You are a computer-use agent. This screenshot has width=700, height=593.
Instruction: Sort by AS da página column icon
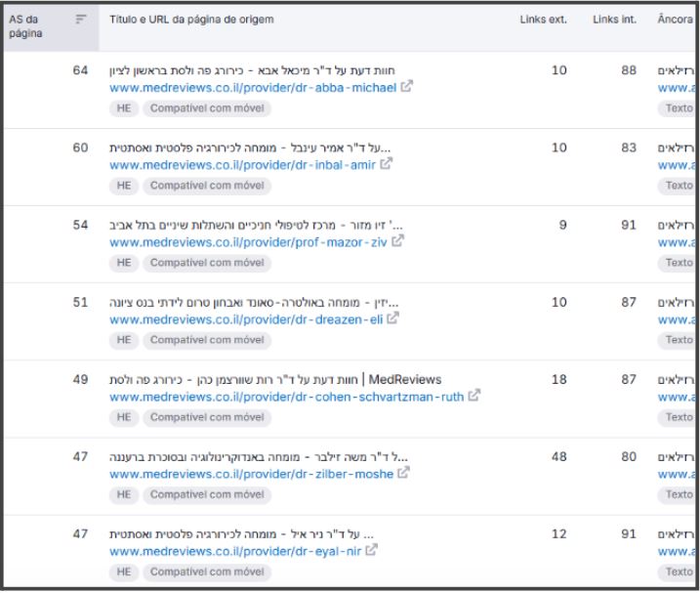click(81, 19)
